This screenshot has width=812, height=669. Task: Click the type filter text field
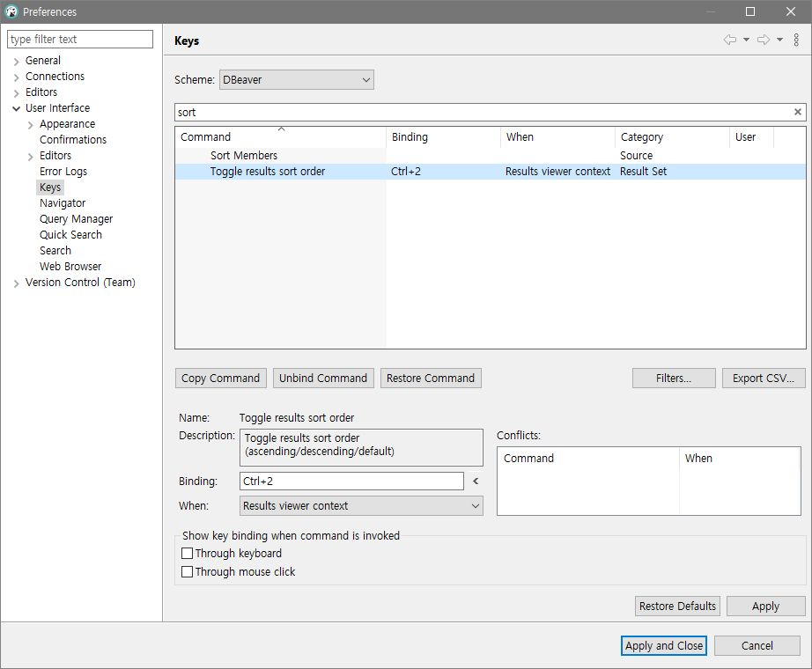(79, 39)
